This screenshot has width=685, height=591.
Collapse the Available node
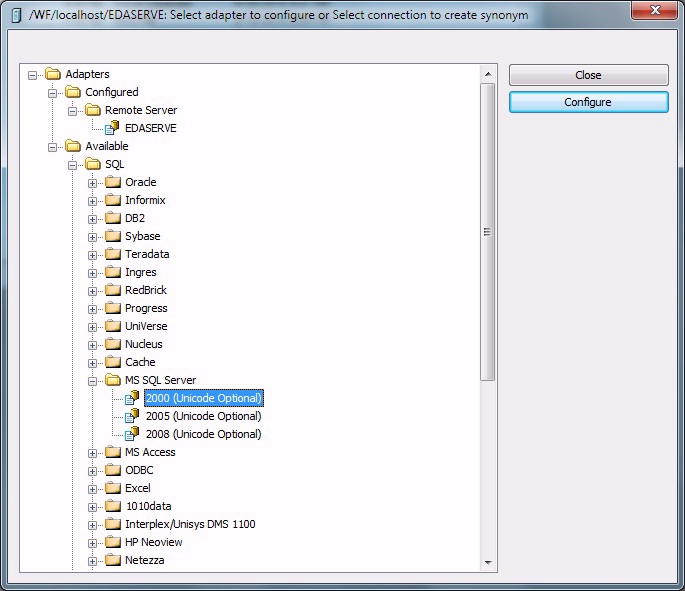click(x=52, y=147)
